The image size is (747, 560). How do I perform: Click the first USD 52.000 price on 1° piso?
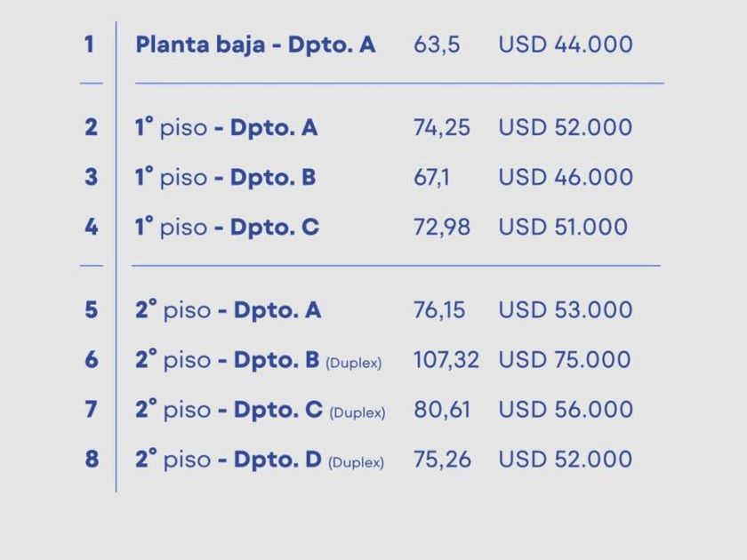565,127
